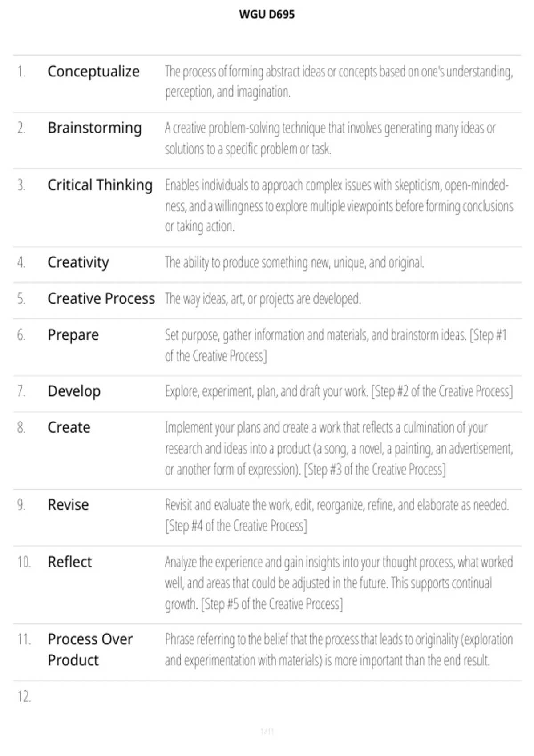This screenshot has width=534, height=756.
Task: Click the Creative Process term
Action: 101,298
